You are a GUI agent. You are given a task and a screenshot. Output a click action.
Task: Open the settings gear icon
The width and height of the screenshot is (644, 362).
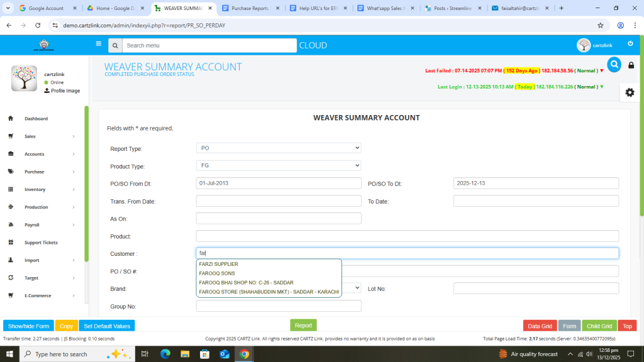click(630, 92)
